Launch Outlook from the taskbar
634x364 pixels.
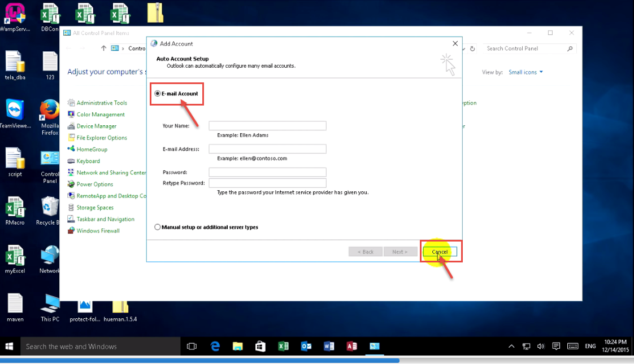click(306, 346)
